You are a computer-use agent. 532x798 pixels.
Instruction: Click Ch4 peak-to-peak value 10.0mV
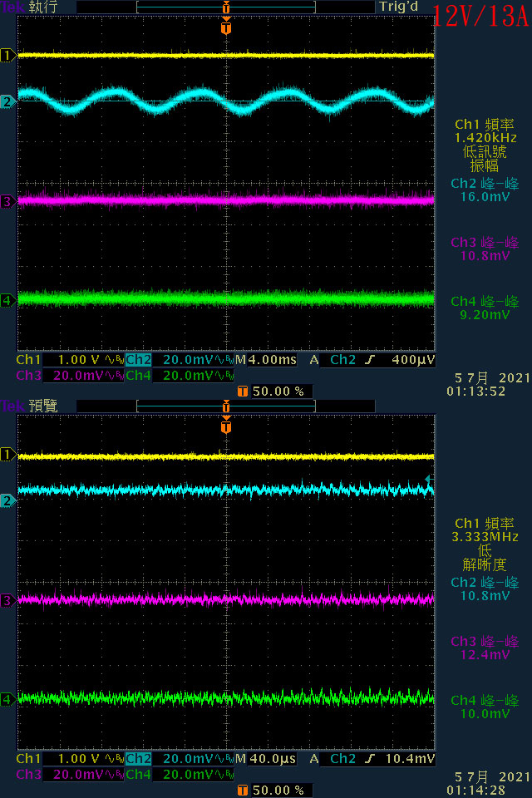[485, 714]
